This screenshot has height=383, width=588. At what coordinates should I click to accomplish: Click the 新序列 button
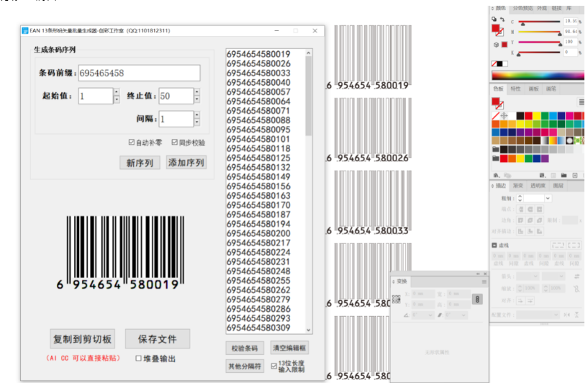pyautogui.click(x=140, y=163)
